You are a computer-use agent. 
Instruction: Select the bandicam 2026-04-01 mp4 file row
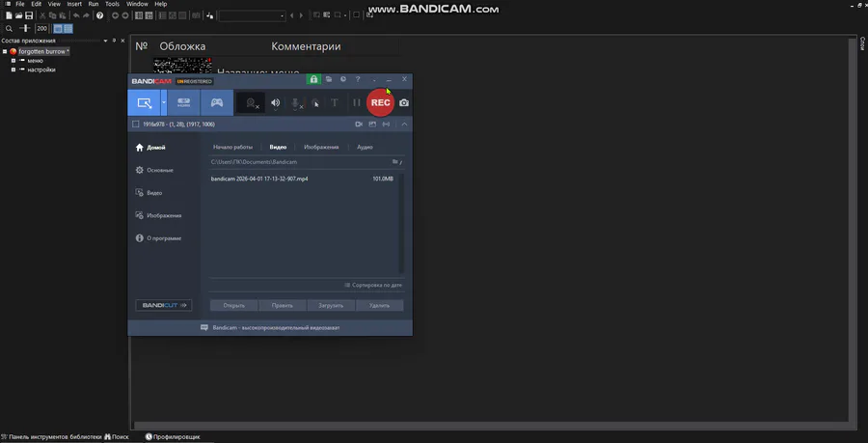click(302, 179)
